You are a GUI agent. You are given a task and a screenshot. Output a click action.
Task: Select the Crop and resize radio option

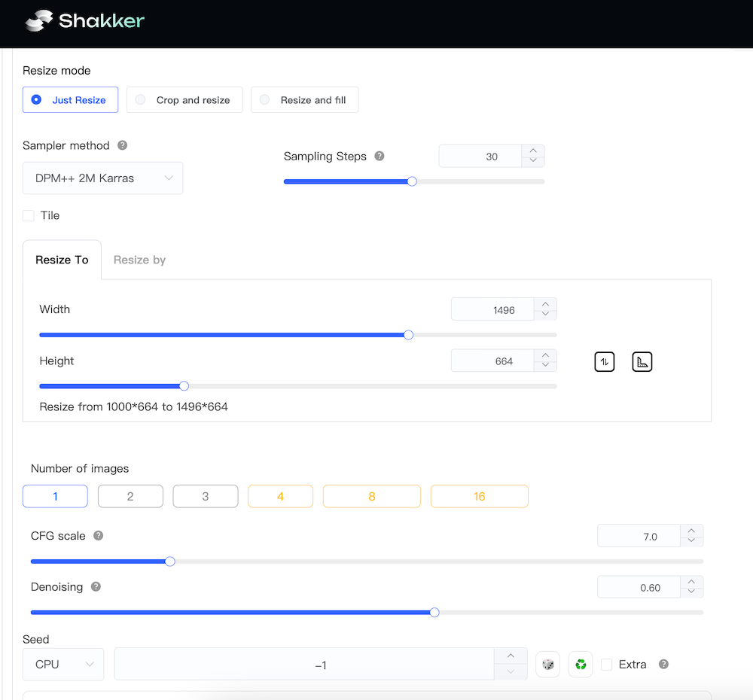tap(184, 100)
